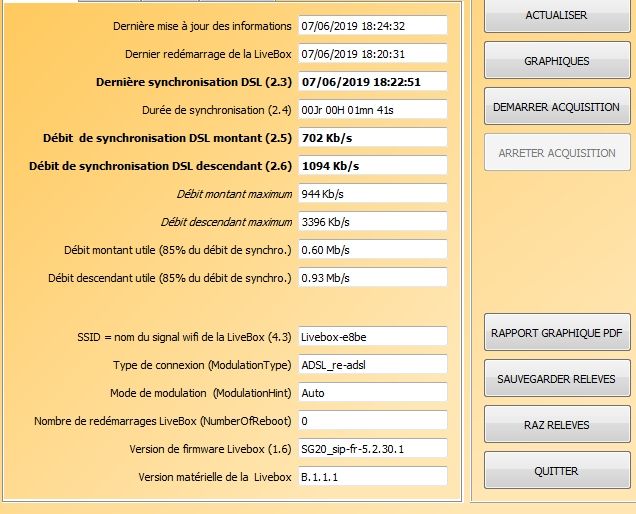
Task: Click the label 'Débit montant utile (85%...)'
Action: click(178, 250)
